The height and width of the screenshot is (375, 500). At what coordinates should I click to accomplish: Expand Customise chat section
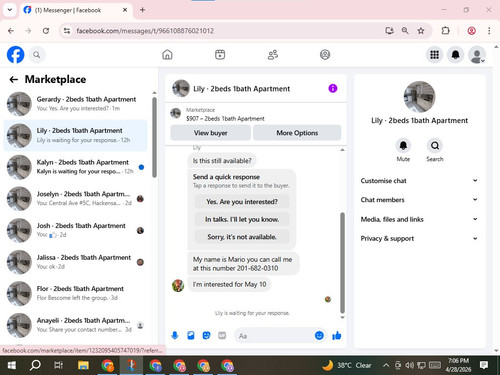(x=419, y=181)
